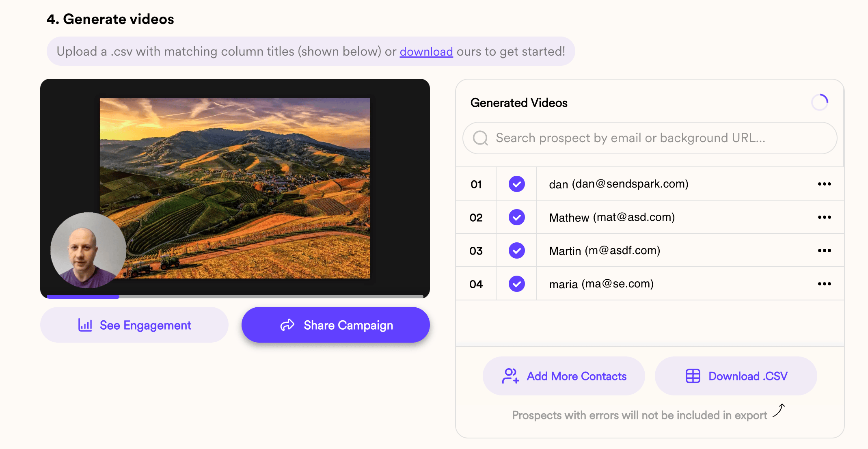Select prospect Mathew (mat@asd.com)
The width and height of the screenshot is (868, 449).
coord(612,217)
